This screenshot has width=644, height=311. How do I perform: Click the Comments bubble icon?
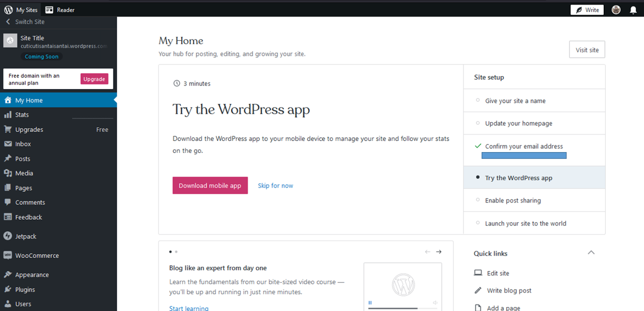pyautogui.click(x=8, y=202)
